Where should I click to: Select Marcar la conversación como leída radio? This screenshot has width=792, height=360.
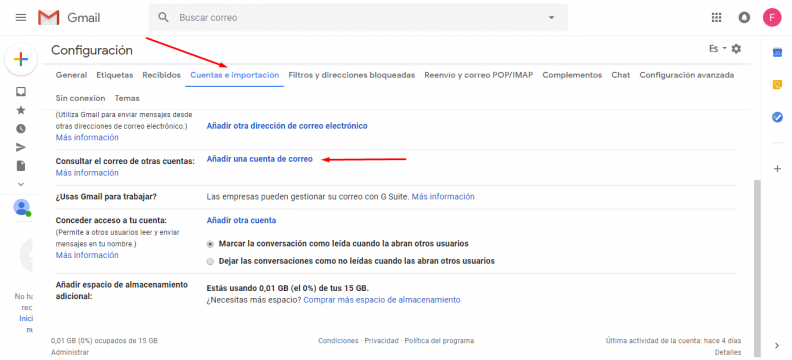pyautogui.click(x=211, y=244)
